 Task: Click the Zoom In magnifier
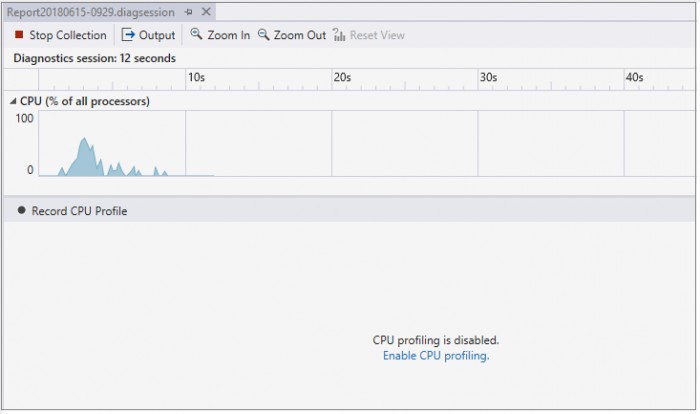pos(220,35)
